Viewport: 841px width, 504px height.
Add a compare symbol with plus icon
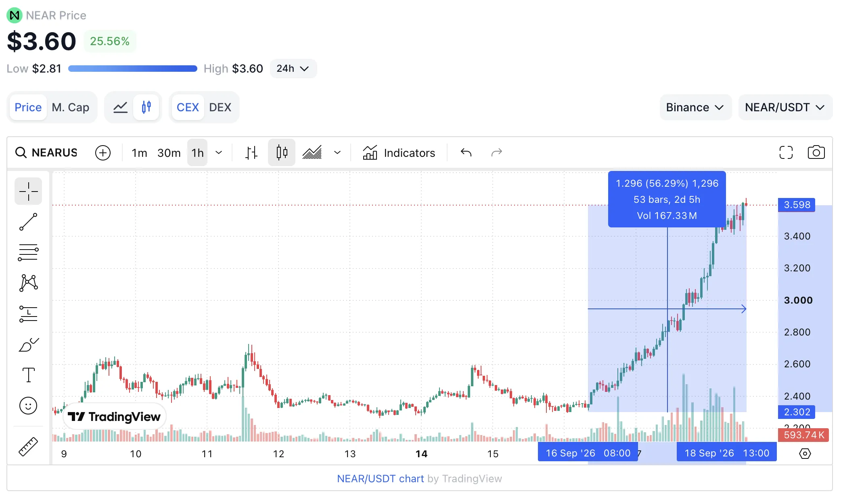(x=103, y=153)
